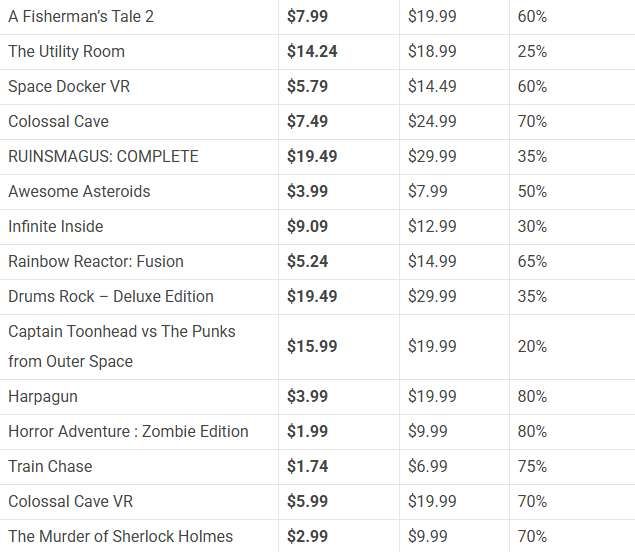Select Captain Toonhead's $15.99 sale price
The height and width of the screenshot is (552, 635).
(312, 346)
